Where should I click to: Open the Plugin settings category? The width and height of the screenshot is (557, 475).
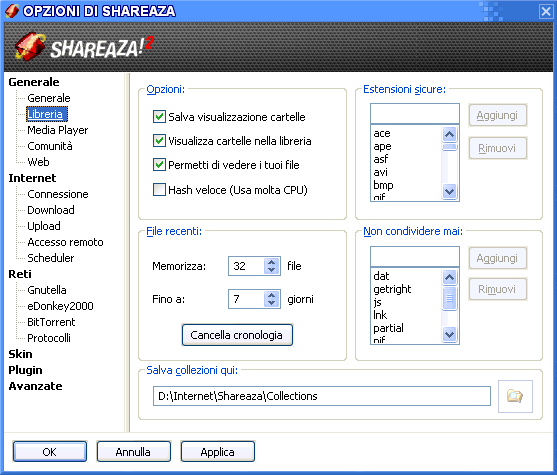point(25,370)
